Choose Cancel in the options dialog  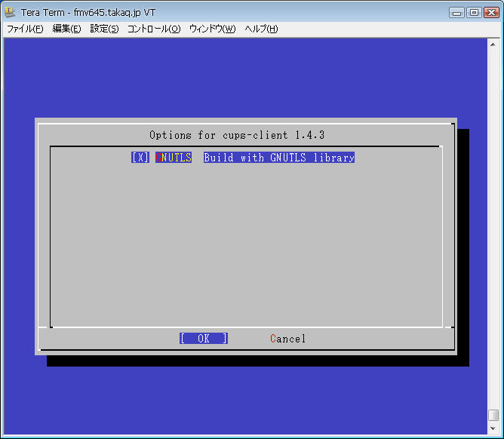288,339
